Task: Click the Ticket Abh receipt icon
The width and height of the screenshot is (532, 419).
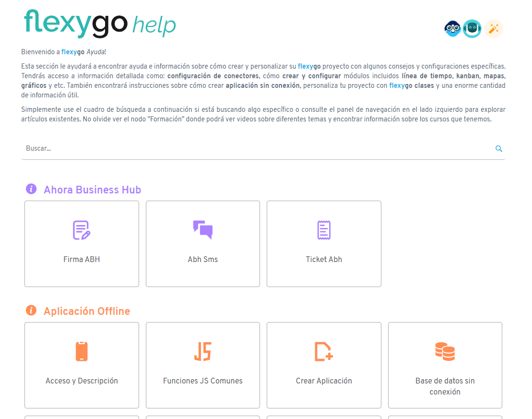Action: pos(324,230)
